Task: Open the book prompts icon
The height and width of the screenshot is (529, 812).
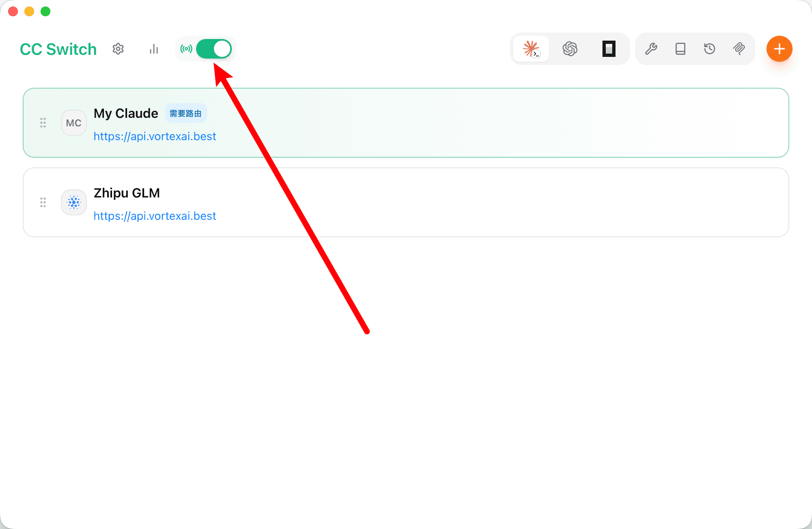Action: click(x=680, y=49)
